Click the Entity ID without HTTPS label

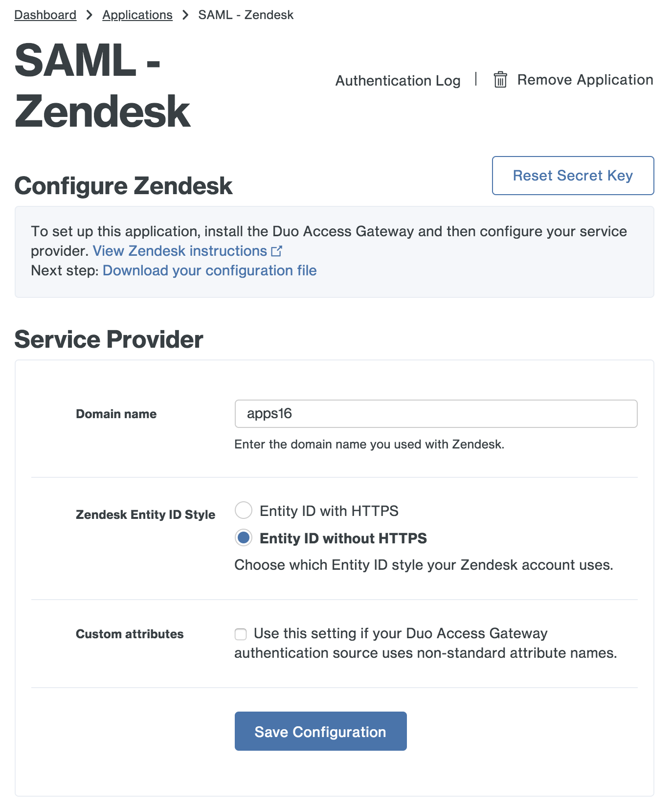pos(343,538)
